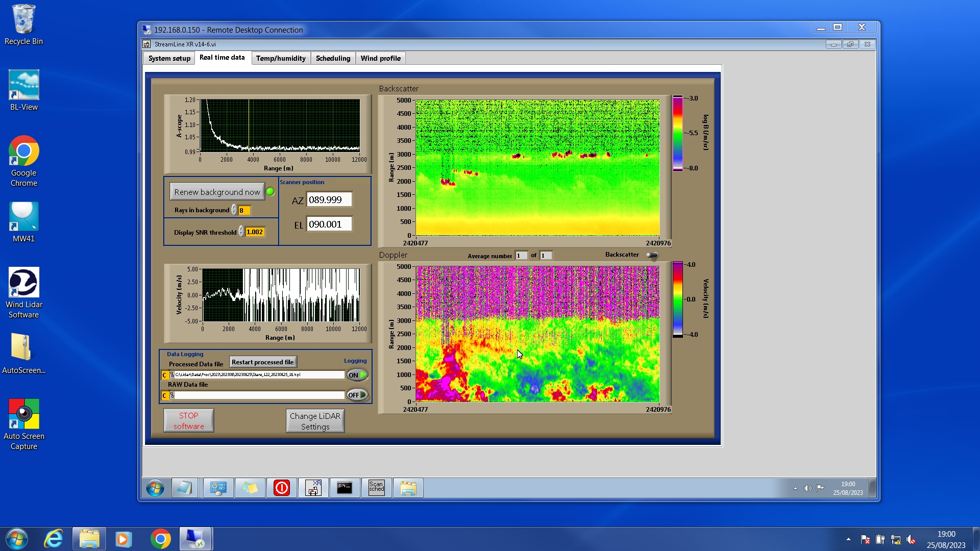The image size is (980, 551).
Task: Click the AZ scanner position field
Action: [x=329, y=200]
